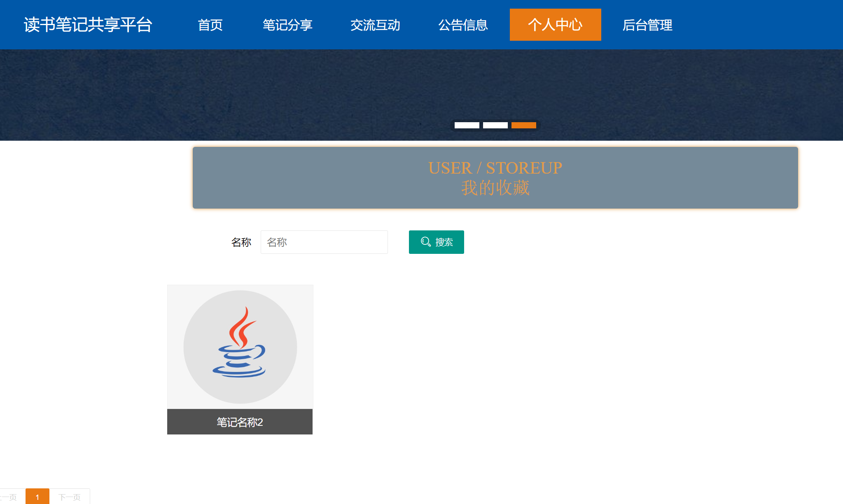Image resolution: width=843 pixels, height=504 pixels.
Task: Select the highlighted 个人中心 tab
Action: pos(555,25)
